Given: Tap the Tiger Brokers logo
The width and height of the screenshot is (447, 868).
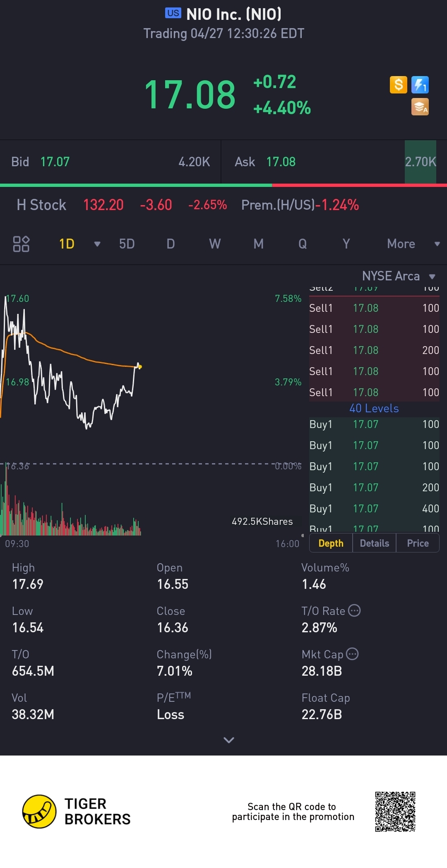Looking at the screenshot, I should (x=77, y=811).
